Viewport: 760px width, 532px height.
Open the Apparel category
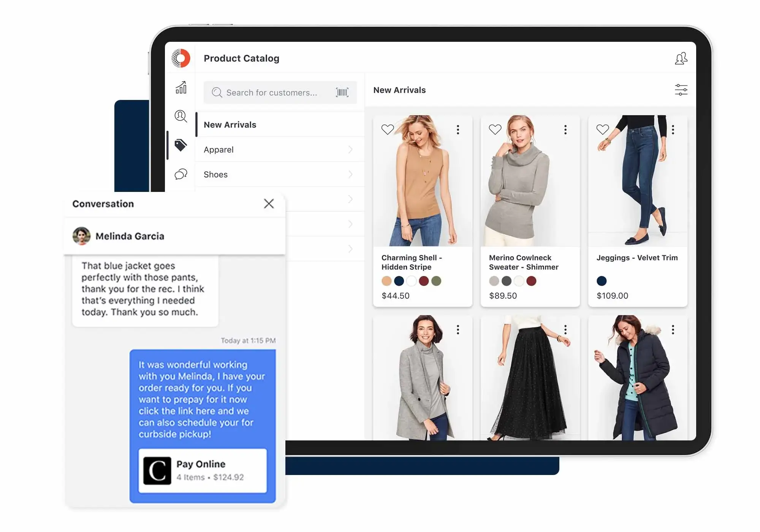(x=280, y=149)
